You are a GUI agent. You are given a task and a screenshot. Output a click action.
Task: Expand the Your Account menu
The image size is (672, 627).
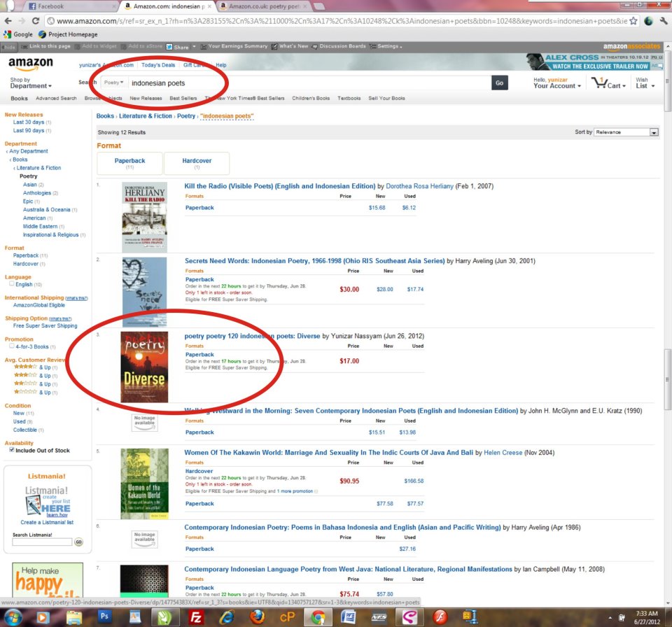coord(557,83)
